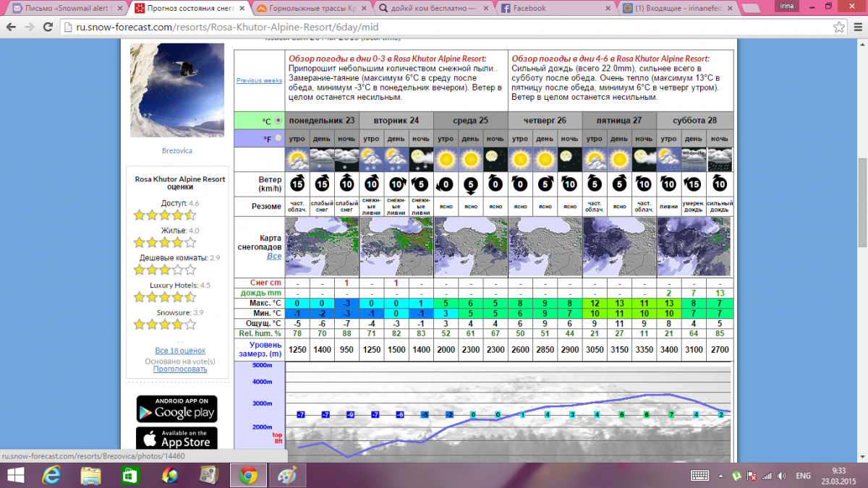Click Saturday night heavy rain icon
868x488 pixels.
pos(719,159)
